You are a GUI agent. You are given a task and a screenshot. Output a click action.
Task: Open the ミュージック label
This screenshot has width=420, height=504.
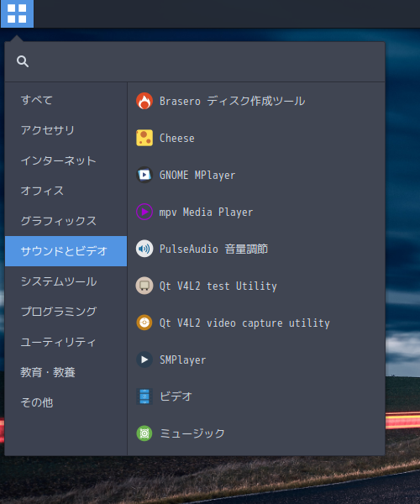(192, 433)
